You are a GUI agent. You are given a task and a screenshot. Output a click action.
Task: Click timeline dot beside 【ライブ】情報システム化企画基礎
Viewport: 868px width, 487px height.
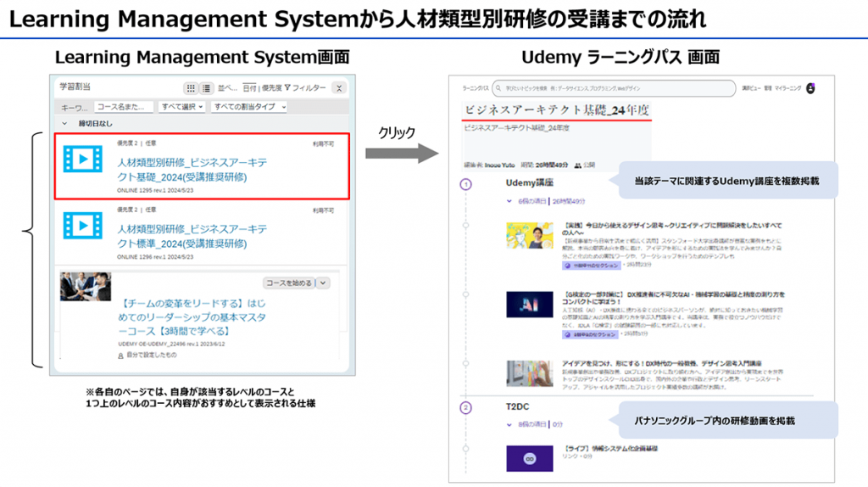click(x=465, y=448)
